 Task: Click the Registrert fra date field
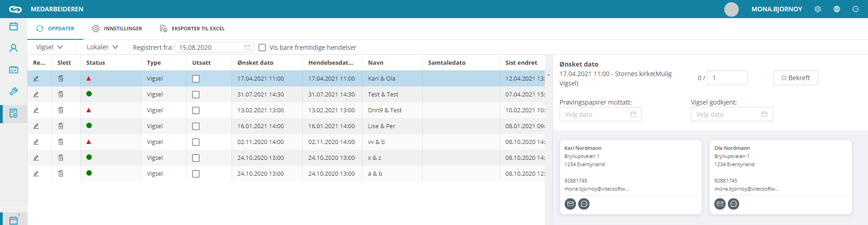point(214,47)
